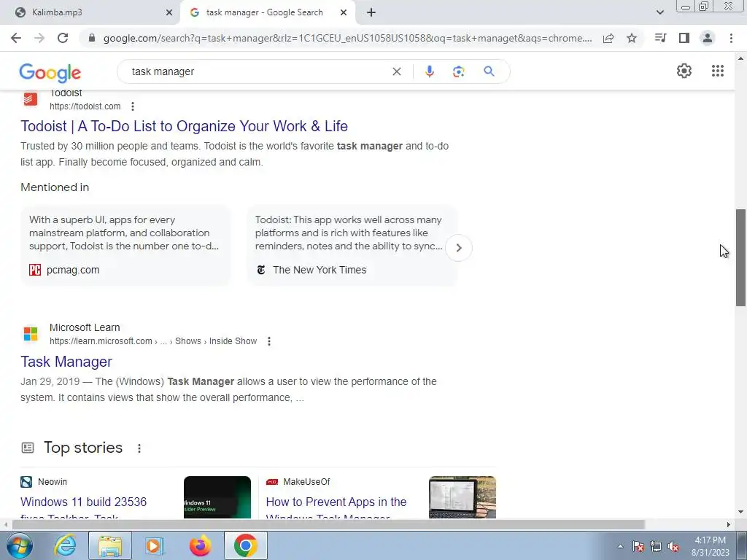Open the taskbar clock and date
Viewport: 747px width, 560px height.
[x=711, y=546]
